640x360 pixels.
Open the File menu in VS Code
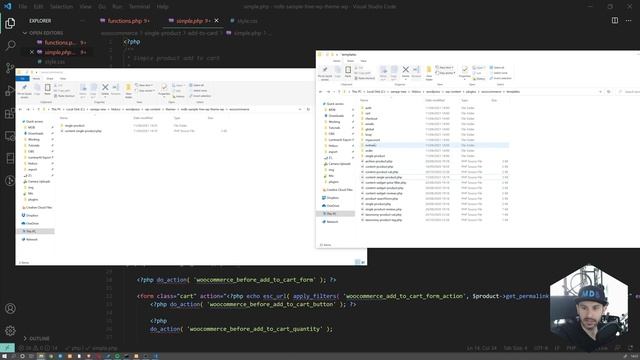[x=23, y=7]
